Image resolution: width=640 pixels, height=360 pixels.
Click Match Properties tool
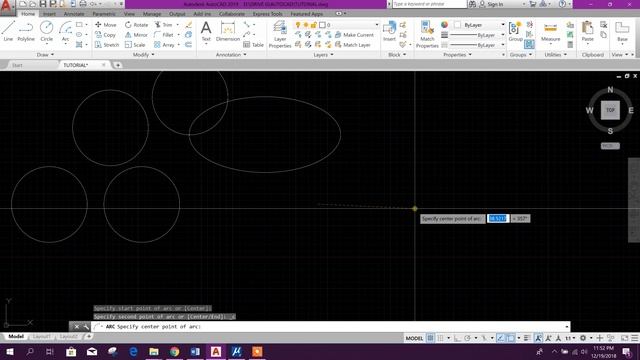[x=427, y=34]
